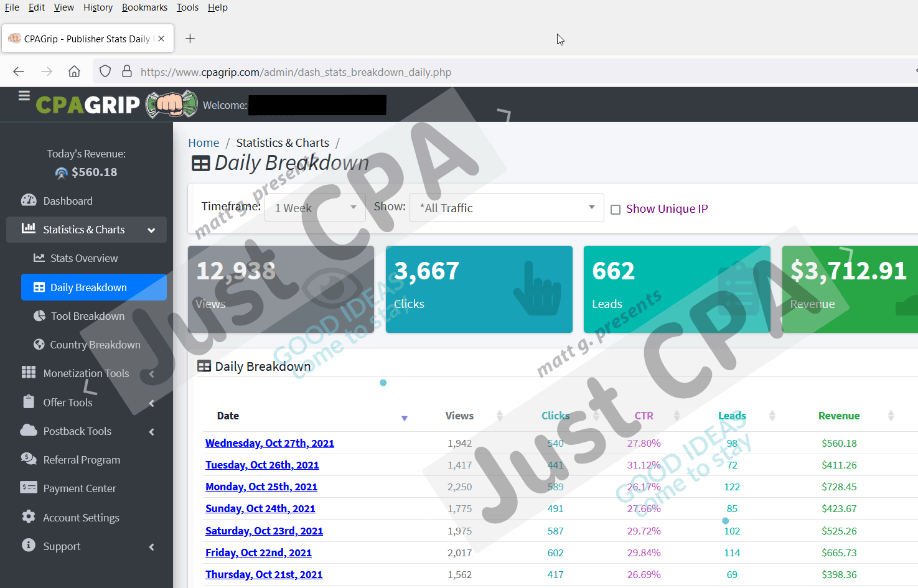Viewport: 918px width, 588px height.
Task: Open the Edit menu
Action: point(37,7)
